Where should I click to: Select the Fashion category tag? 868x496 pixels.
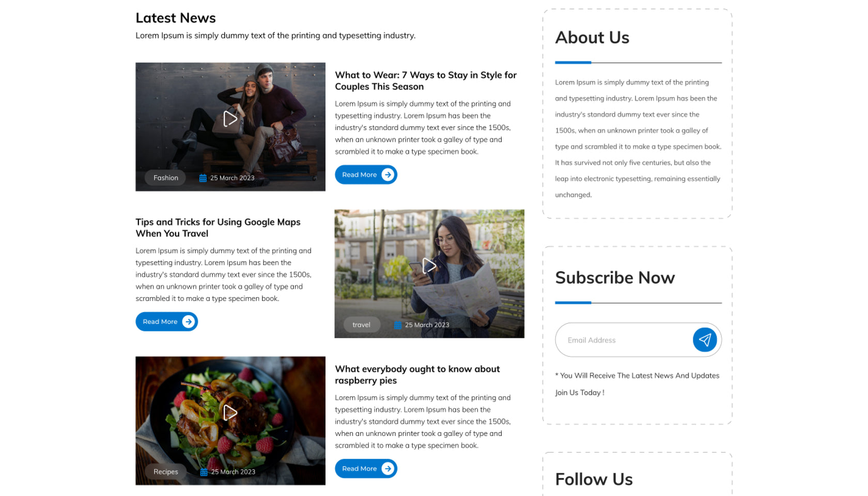coord(166,178)
